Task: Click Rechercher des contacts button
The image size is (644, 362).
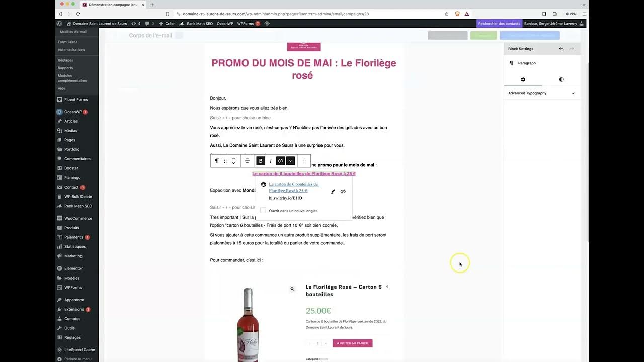Action: pos(499,23)
